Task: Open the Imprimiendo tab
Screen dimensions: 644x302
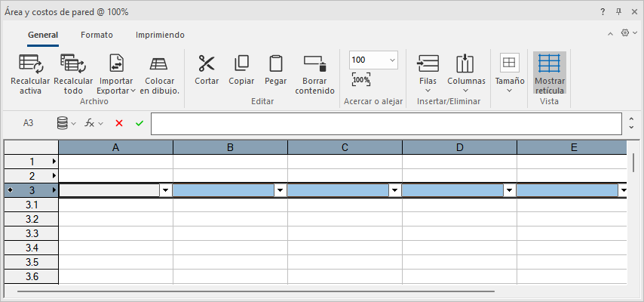Action: coord(160,35)
